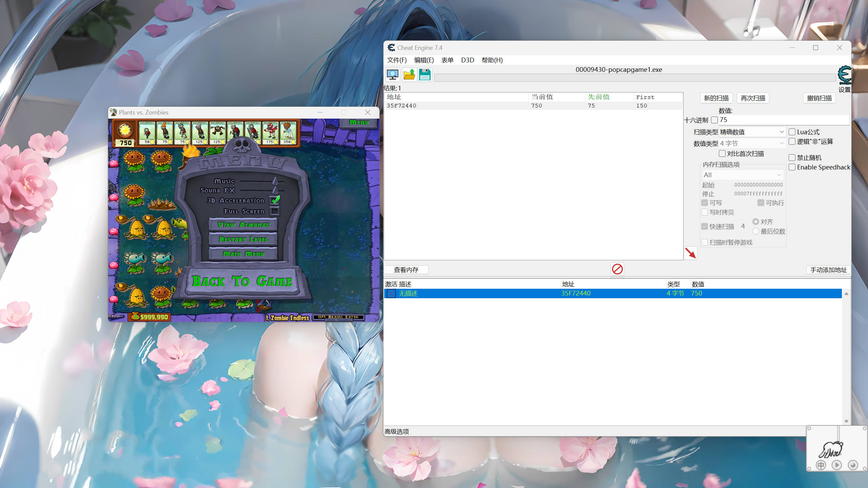
Task: Open the 数值类型 value type dropdown
Action: pos(752,143)
